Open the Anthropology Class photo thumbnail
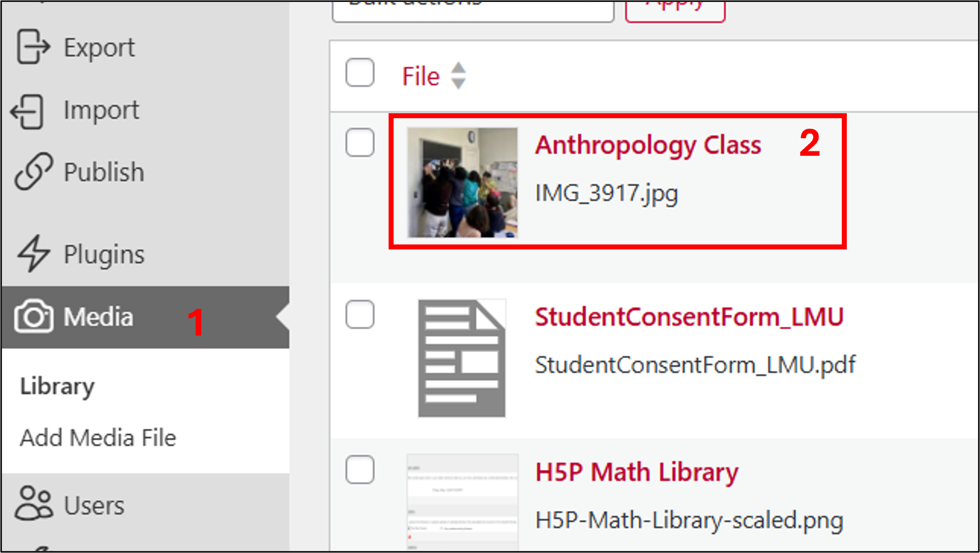The height and width of the screenshot is (553, 980). (x=462, y=182)
